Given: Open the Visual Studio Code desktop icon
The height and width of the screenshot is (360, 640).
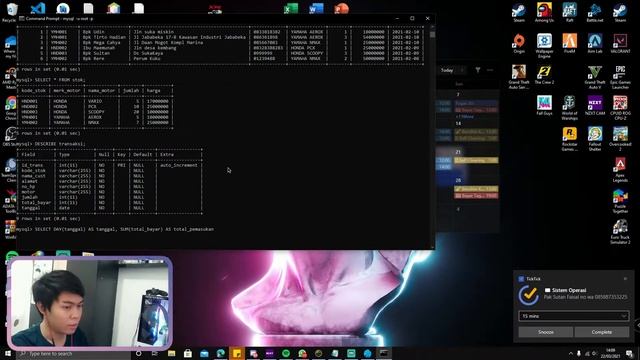Looking at the screenshot, I should click(38, 8).
